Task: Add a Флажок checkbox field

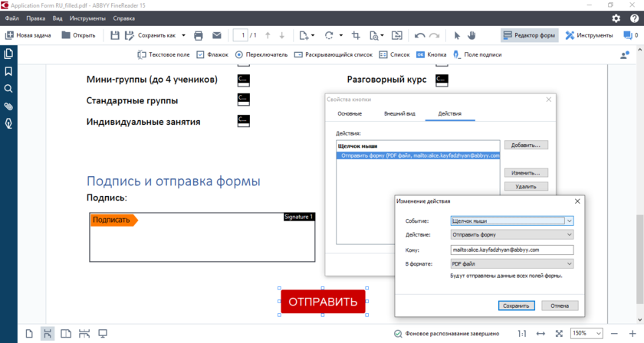Action: (212, 55)
